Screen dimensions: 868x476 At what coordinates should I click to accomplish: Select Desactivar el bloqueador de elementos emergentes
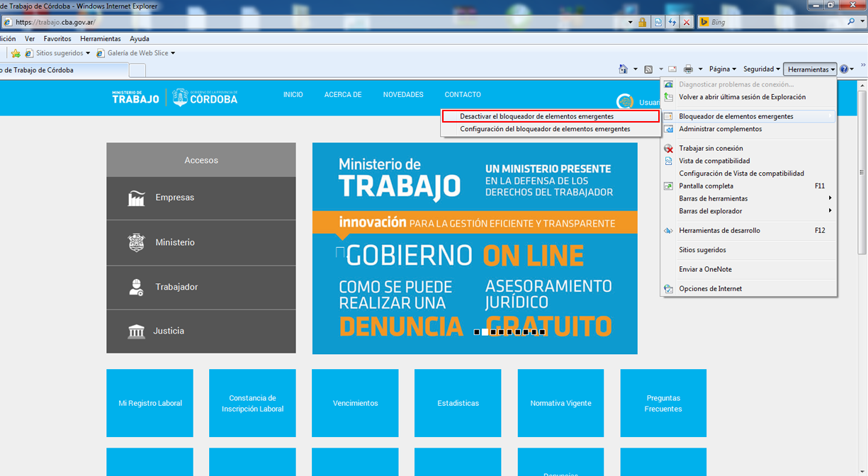(x=536, y=116)
